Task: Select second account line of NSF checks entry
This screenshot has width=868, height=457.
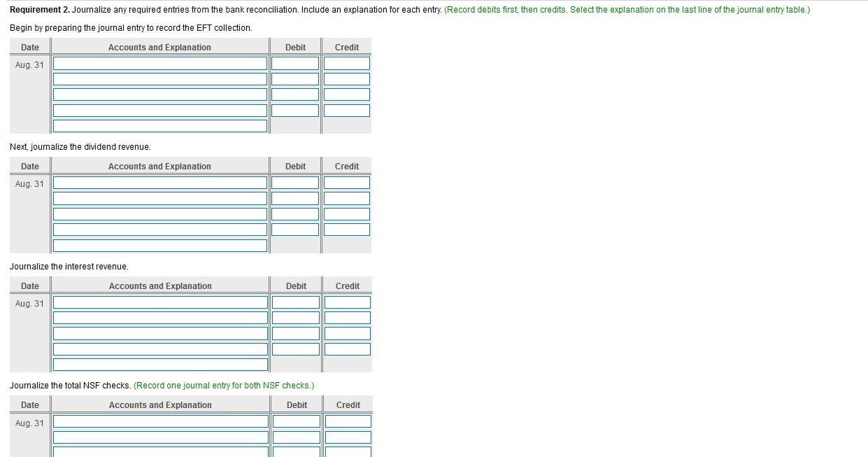Action: coord(161,437)
